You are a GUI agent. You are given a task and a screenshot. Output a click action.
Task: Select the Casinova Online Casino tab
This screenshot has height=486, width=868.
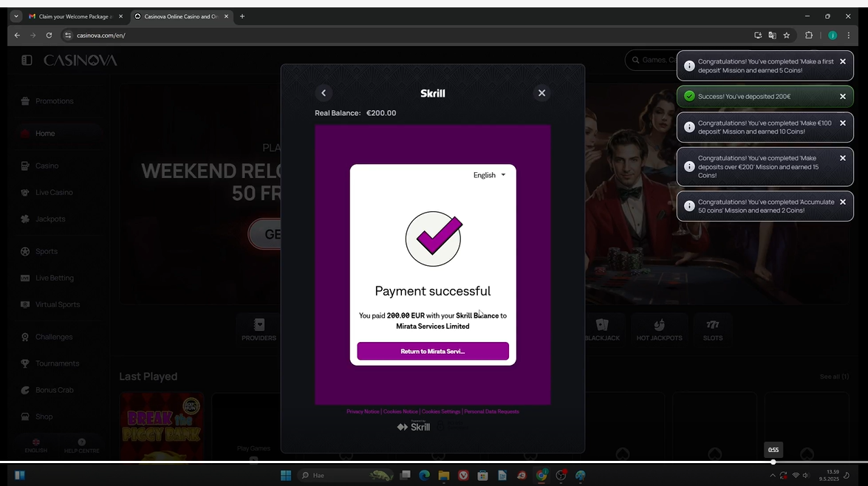click(x=180, y=16)
